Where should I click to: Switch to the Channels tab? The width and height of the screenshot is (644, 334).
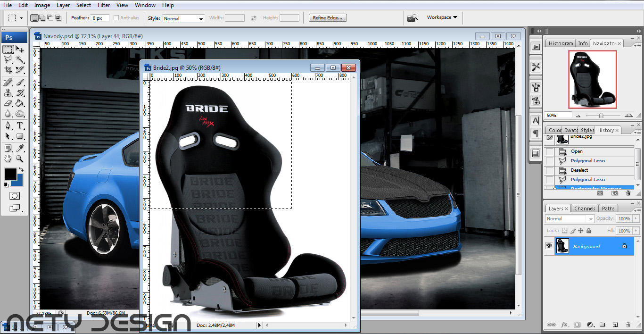pyautogui.click(x=585, y=209)
